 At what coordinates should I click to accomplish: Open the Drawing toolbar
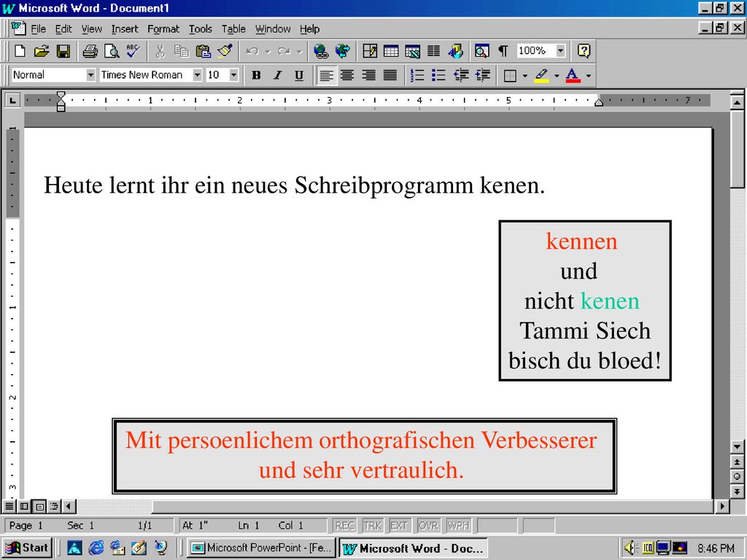coord(455,50)
